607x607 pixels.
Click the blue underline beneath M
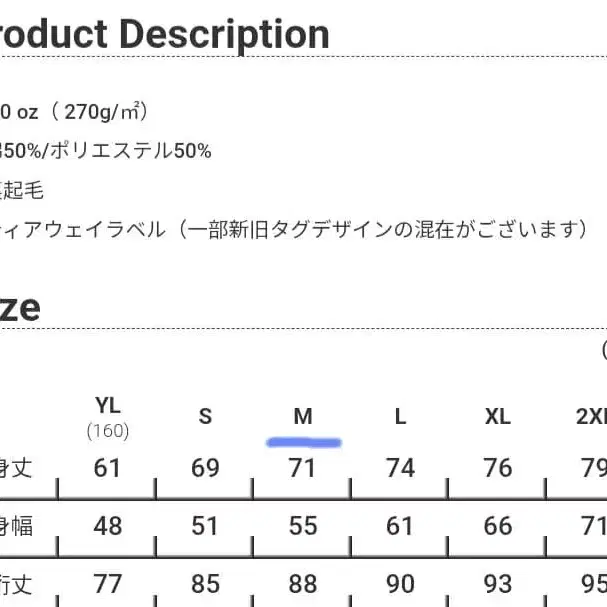point(304,441)
